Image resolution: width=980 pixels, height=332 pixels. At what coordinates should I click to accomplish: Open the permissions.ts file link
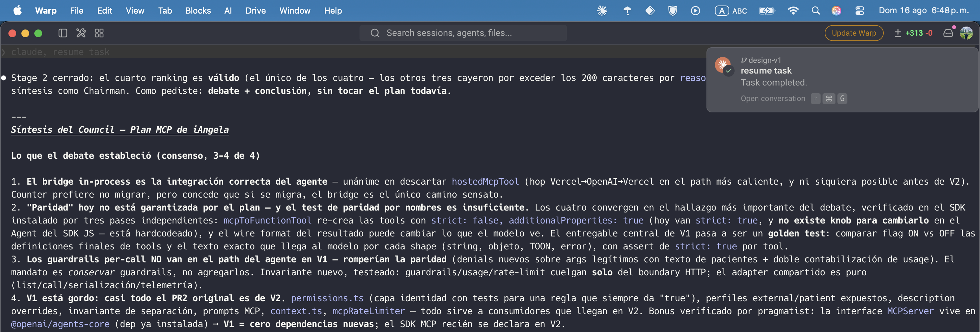click(327, 298)
